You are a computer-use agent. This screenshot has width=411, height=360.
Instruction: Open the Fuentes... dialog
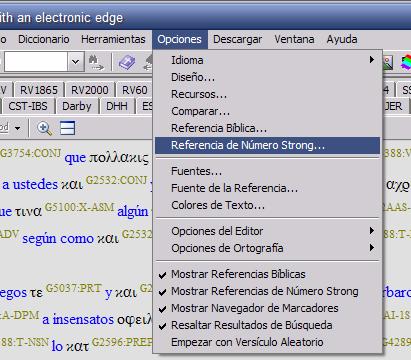(x=267, y=171)
